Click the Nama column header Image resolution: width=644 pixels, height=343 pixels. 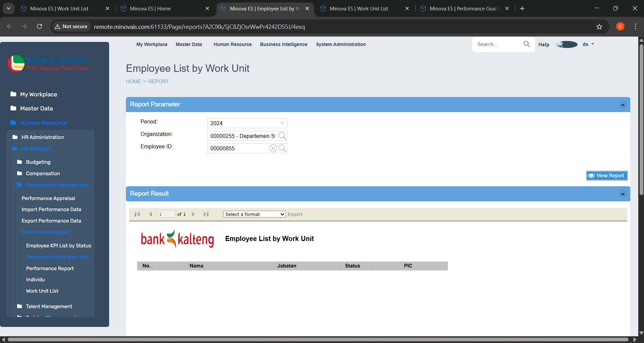click(x=196, y=266)
